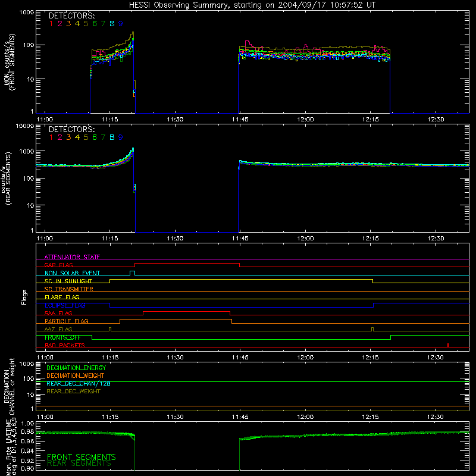Click the 11:30 time label under rear segments panel
Viewport: 476px width, 476px height.
175,239
